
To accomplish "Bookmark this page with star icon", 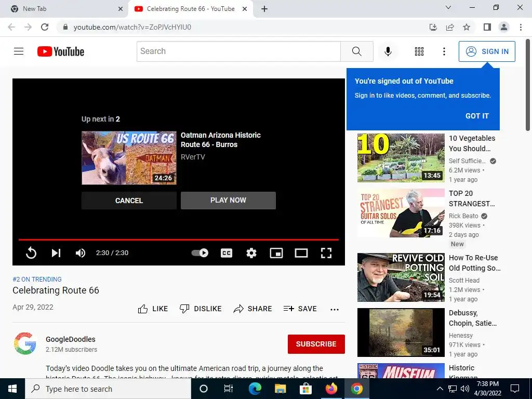I will (x=467, y=27).
